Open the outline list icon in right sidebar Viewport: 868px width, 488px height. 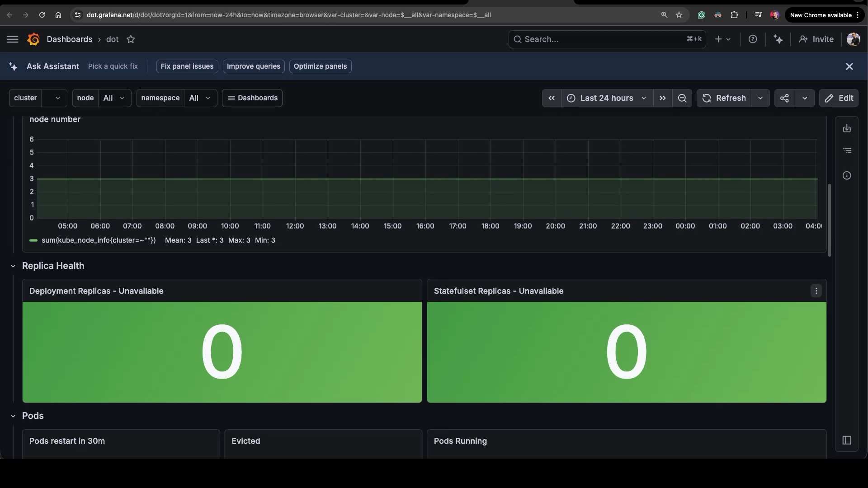tap(847, 150)
